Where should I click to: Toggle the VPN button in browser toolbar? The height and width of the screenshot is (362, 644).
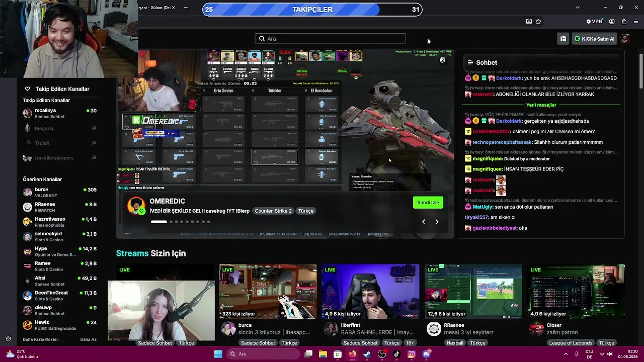tap(594, 22)
